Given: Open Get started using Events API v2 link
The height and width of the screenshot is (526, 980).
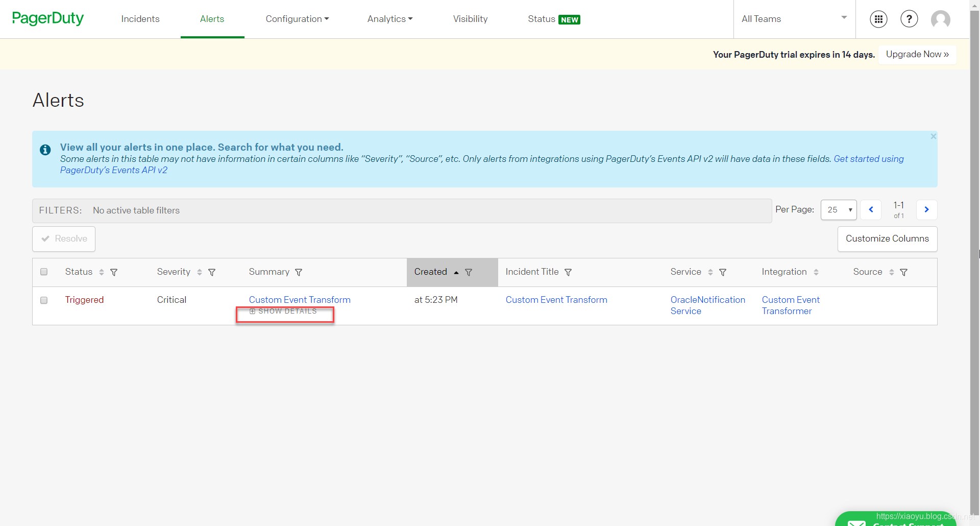Looking at the screenshot, I should tap(868, 159).
